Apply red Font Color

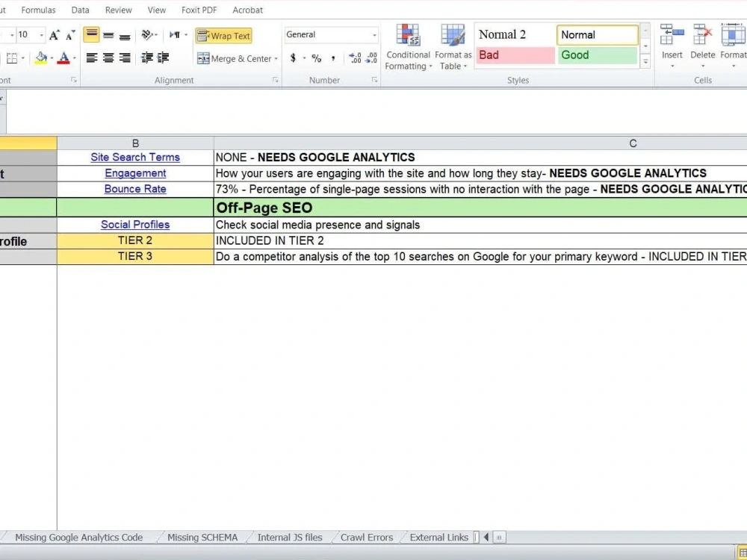(63, 58)
